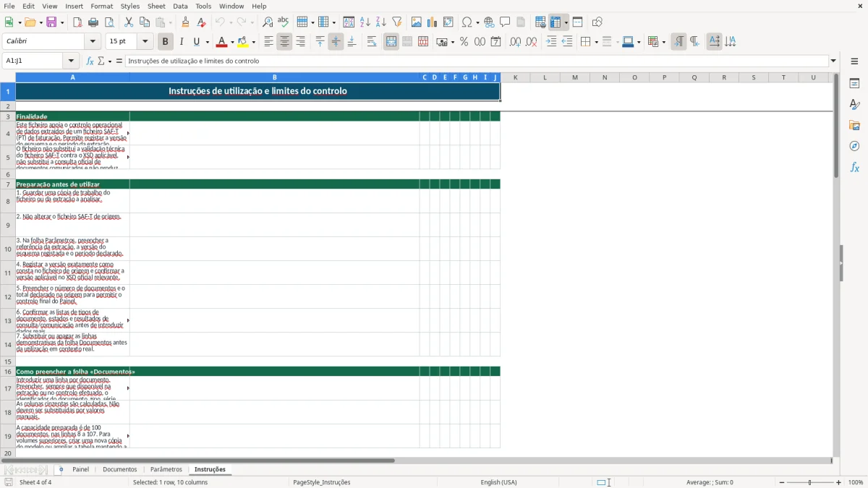
Task: Format cells as date
Action: (x=495, y=42)
